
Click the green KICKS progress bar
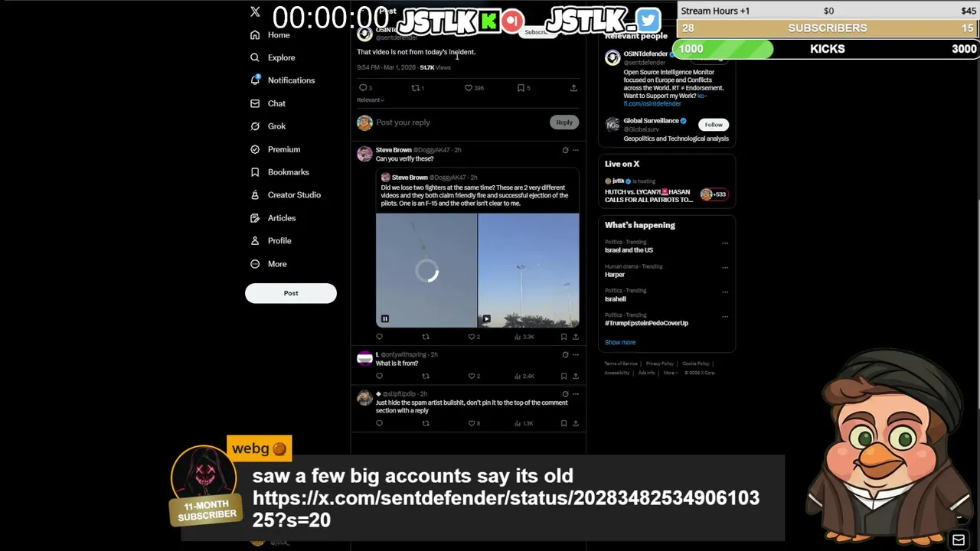[723, 49]
